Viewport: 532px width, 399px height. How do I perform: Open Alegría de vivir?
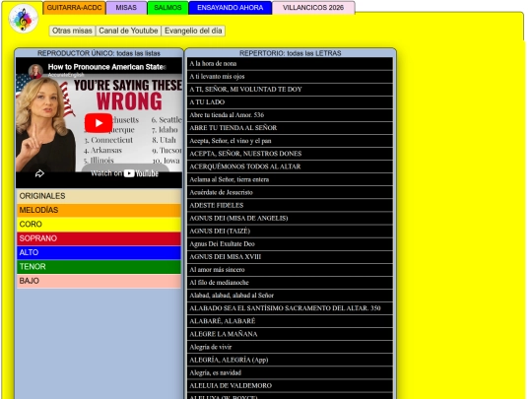click(x=290, y=347)
